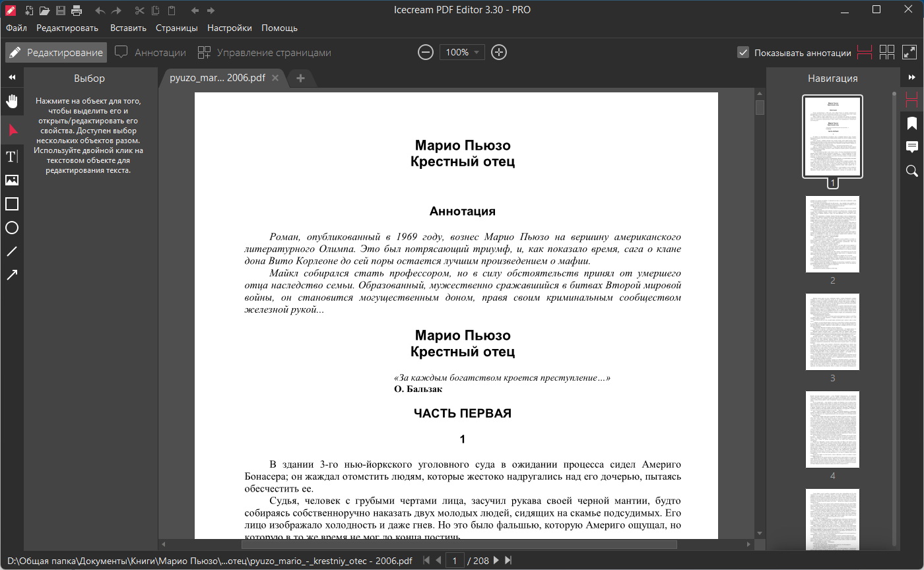Viewport: 924px width, 570px height.
Task: Collapse the right Навигация panel
Action: (x=912, y=78)
